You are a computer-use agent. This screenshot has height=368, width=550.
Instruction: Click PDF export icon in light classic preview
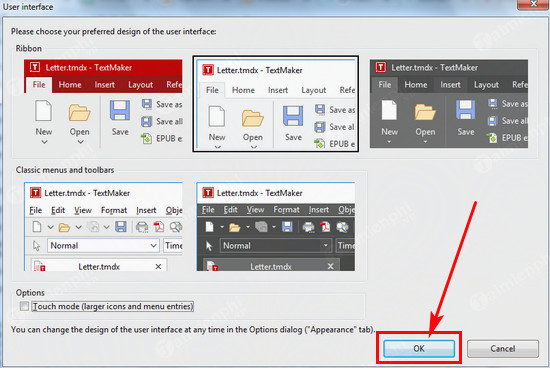click(x=159, y=227)
